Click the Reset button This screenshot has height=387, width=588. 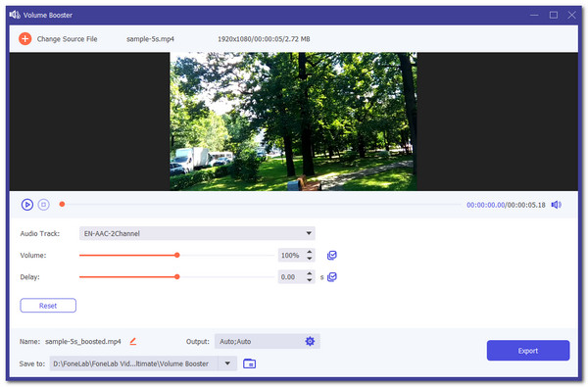[x=48, y=306]
